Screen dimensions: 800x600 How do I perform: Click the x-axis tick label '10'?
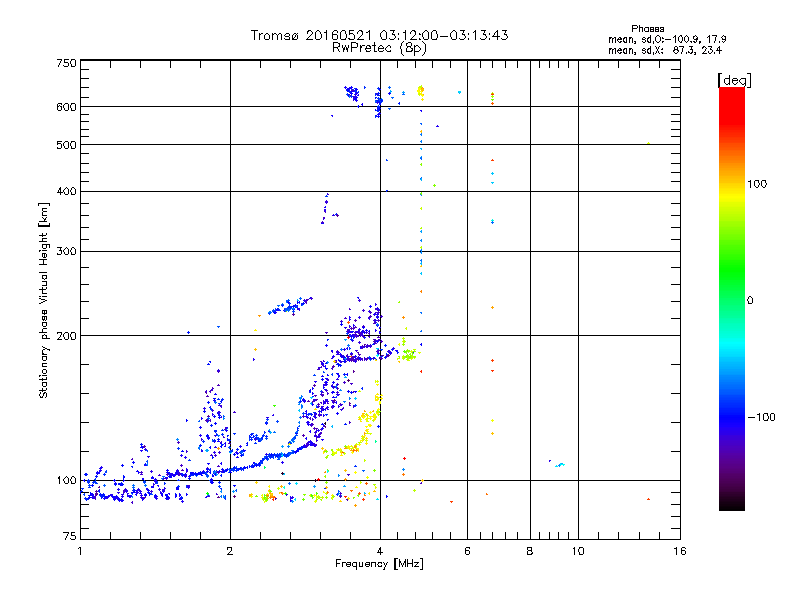[x=578, y=551]
